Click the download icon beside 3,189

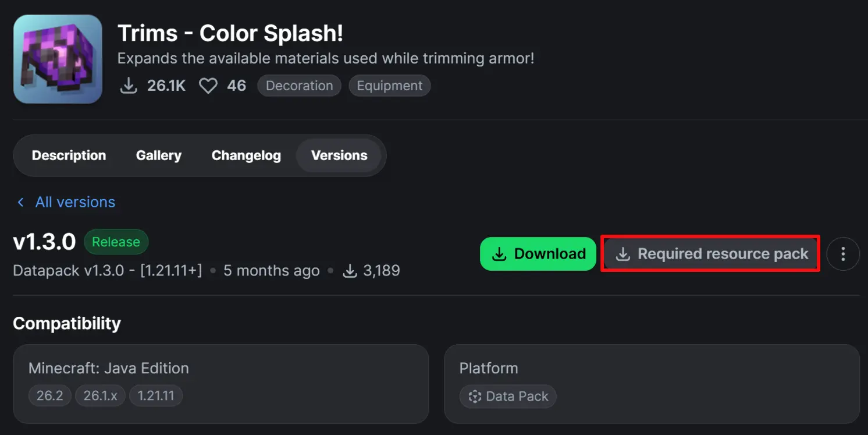coord(350,271)
